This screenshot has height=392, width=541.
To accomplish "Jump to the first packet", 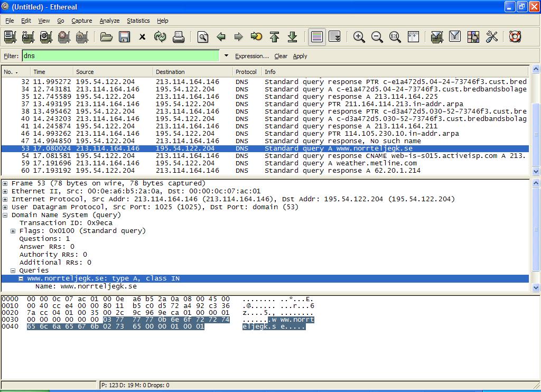I will click(275, 36).
